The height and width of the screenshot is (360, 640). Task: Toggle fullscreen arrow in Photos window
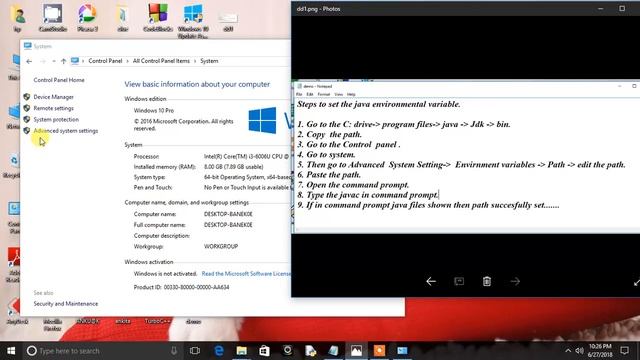click(636, 282)
